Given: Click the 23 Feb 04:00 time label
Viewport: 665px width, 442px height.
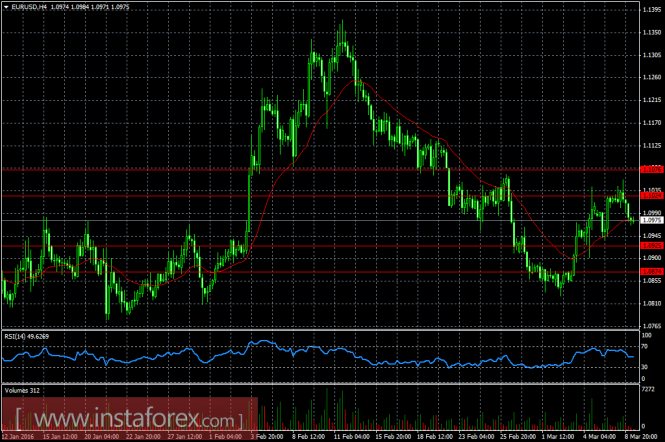Looking at the screenshot, I should tap(476, 436).
